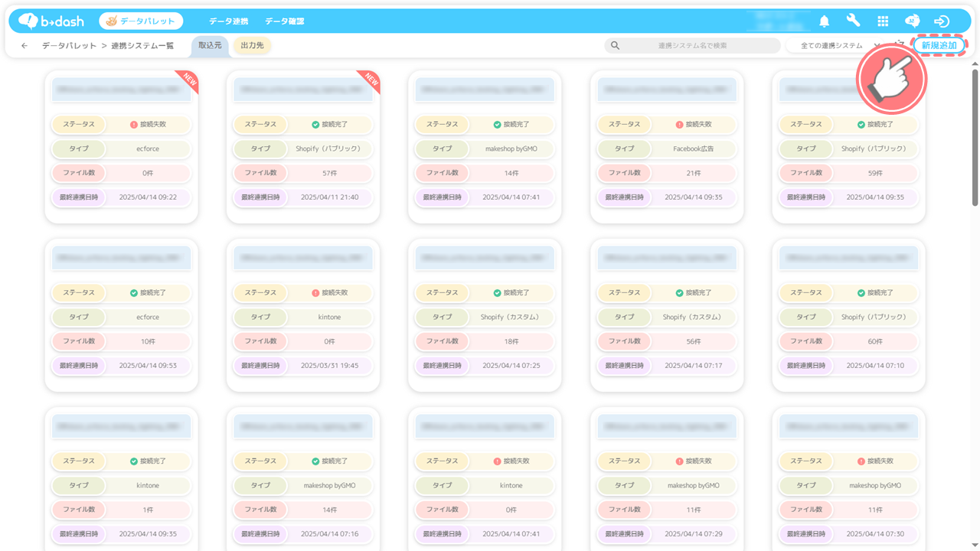The width and height of the screenshot is (980, 551).
Task: Click the データパレット header button
Action: 142,21
